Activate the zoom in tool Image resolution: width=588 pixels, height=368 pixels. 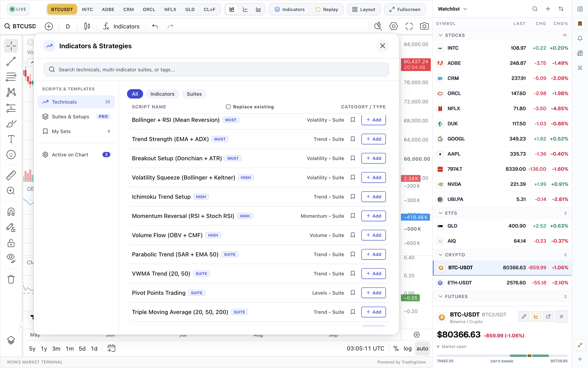11,191
